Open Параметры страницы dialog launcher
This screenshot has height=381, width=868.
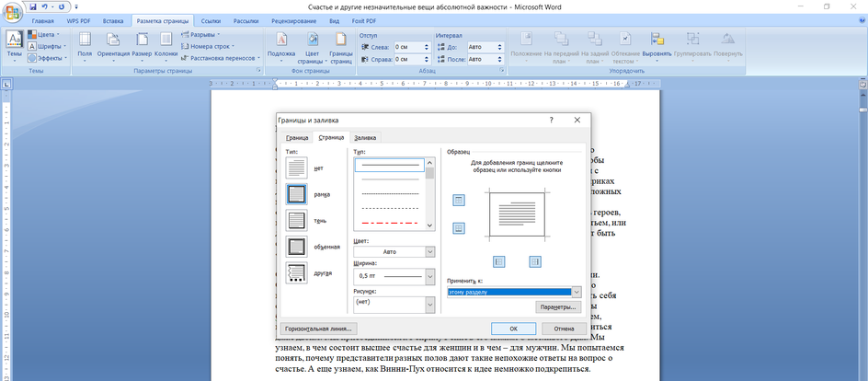click(x=258, y=71)
